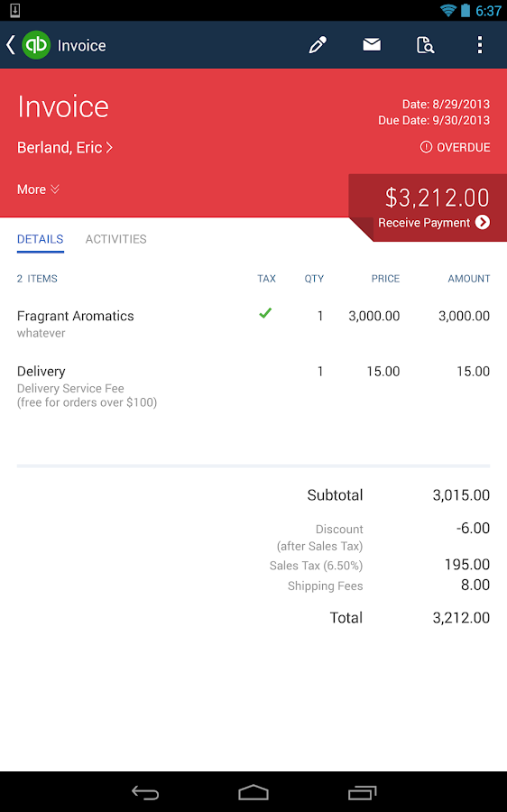Tap the Android home navigation button
The height and width of the screenshot is (812, 507).
[x=253, y=792]
